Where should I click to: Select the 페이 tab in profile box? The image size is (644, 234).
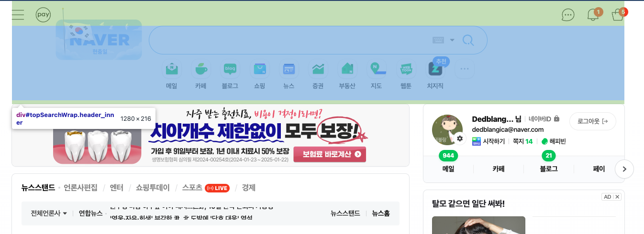pyautogui.click(x=599, y=169)
